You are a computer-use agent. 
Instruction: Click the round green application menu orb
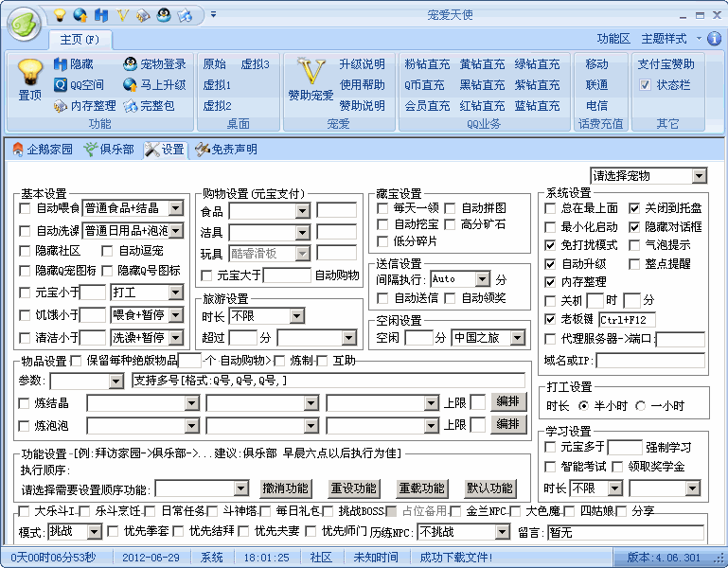pyautogui.click(x=25, y=24)
